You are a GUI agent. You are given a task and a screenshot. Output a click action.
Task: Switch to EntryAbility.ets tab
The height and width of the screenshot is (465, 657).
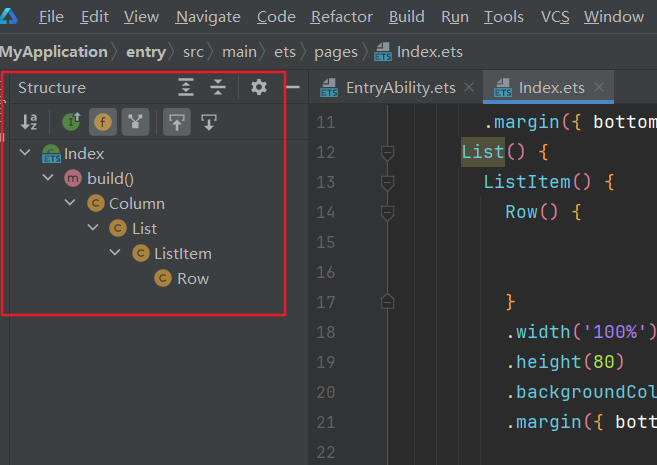tap(401, 88)
